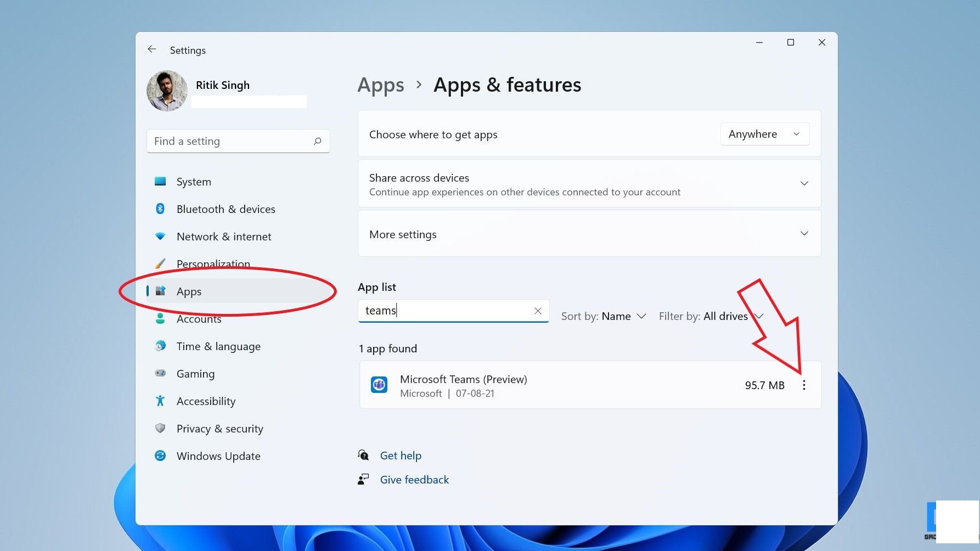
Task: Click the Gaming controller icon
Action: click(x=160, y=373)
